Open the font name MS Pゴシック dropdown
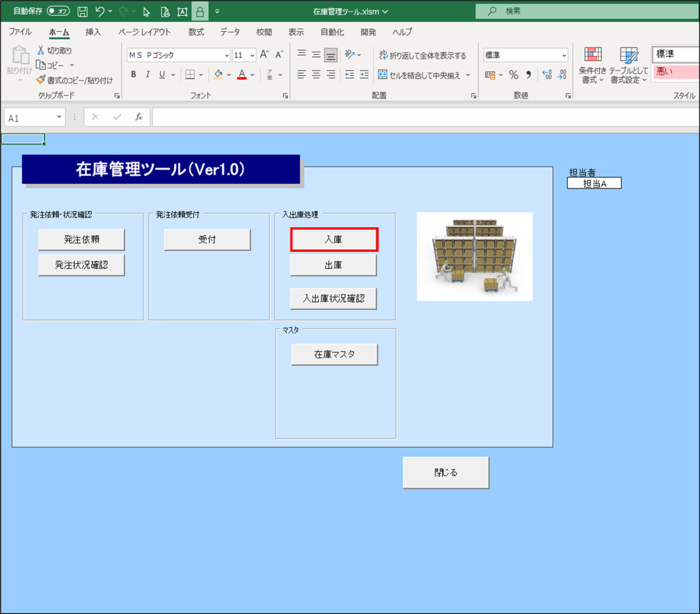The image size is (700, 614). (x=227, y=55)
